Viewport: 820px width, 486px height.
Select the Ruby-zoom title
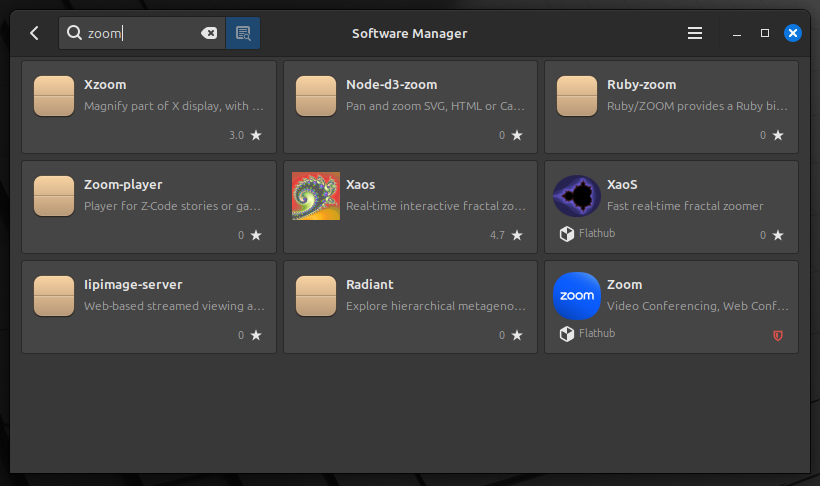[x=642, y=85]
